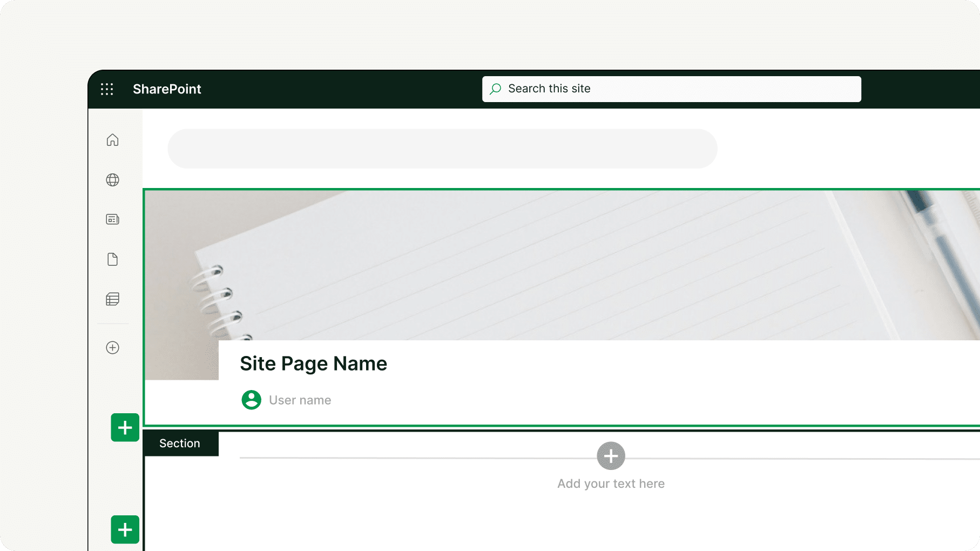This screenshot has height=551, width=980.
Task: Click the circled plus create icon
Action: click(x=112, y=347)
